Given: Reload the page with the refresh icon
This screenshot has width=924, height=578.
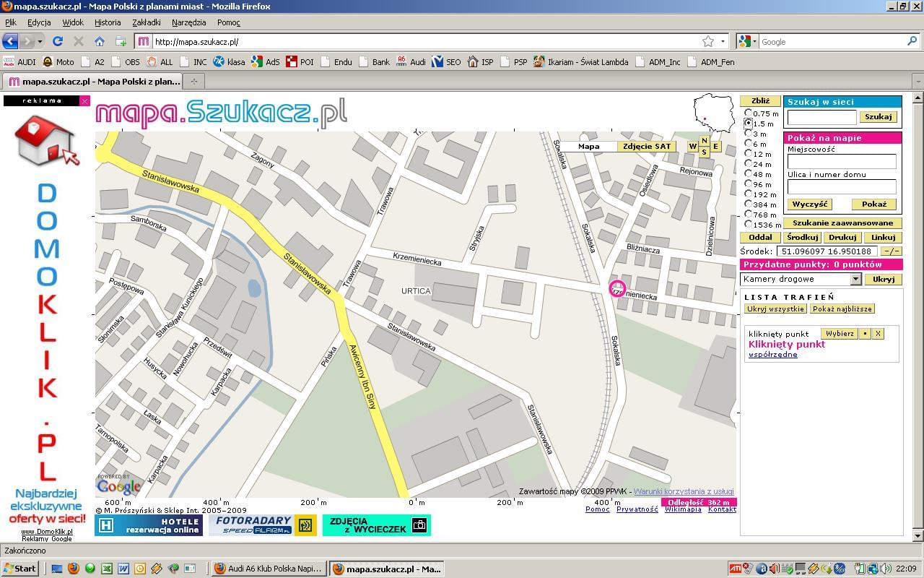Looking at the screenshot, I should pos(58,41).
